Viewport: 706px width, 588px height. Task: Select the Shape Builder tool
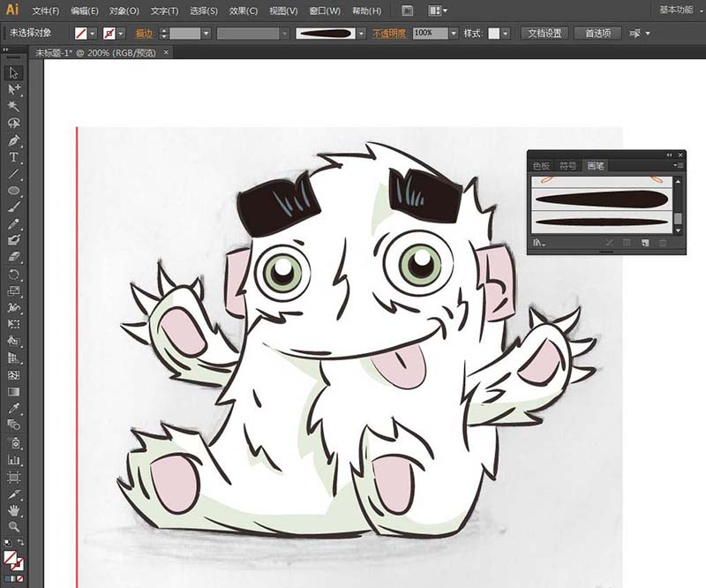pos(13,341)
